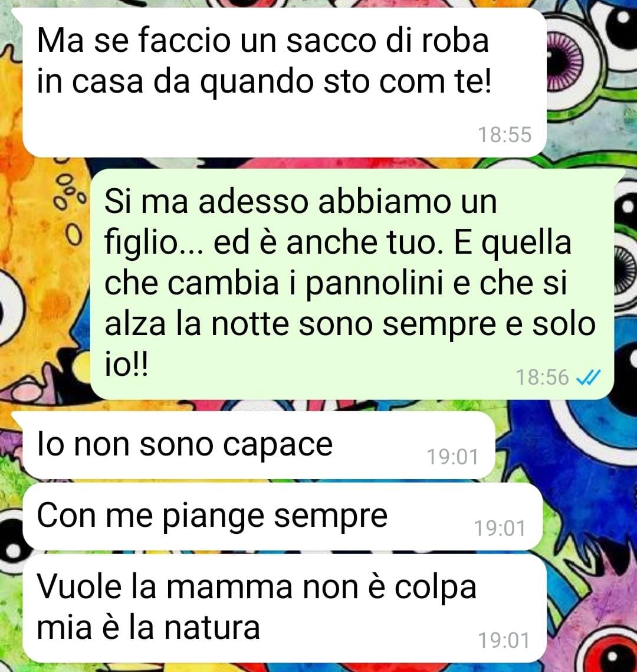Select the green message 'Si ma adesso abbiamo un figlio'
The width and height of the screenshot is (637, 672).
pos(352,284)
